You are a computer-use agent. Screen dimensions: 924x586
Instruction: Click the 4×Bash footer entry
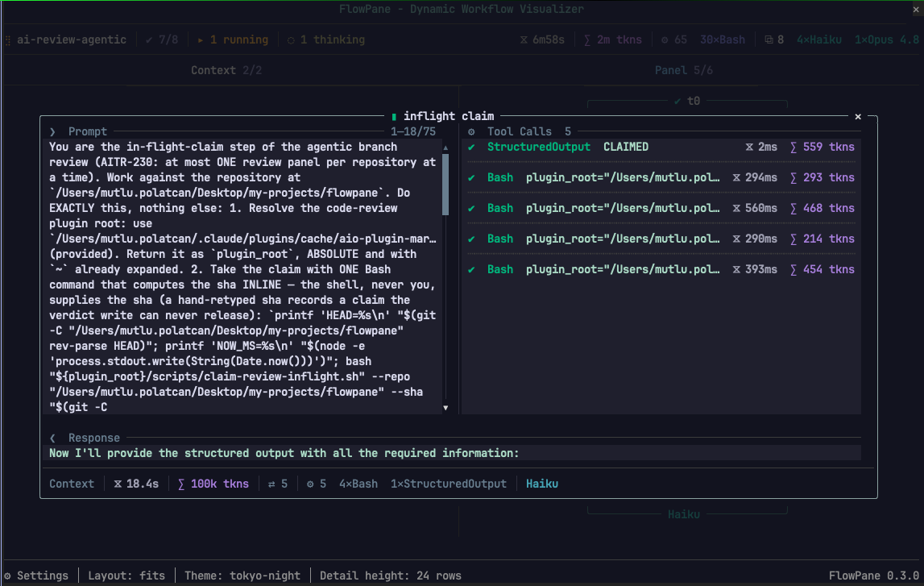click(358, 484)
